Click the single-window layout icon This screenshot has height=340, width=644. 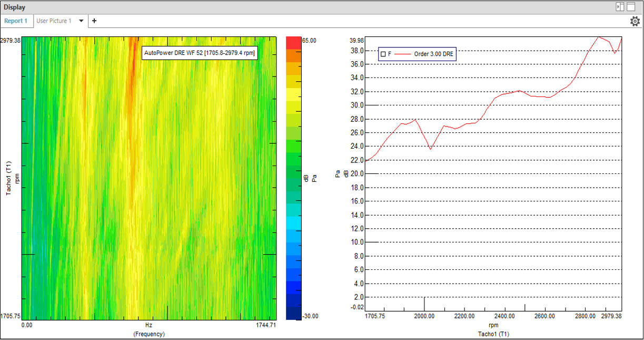(x=631, y=7)
